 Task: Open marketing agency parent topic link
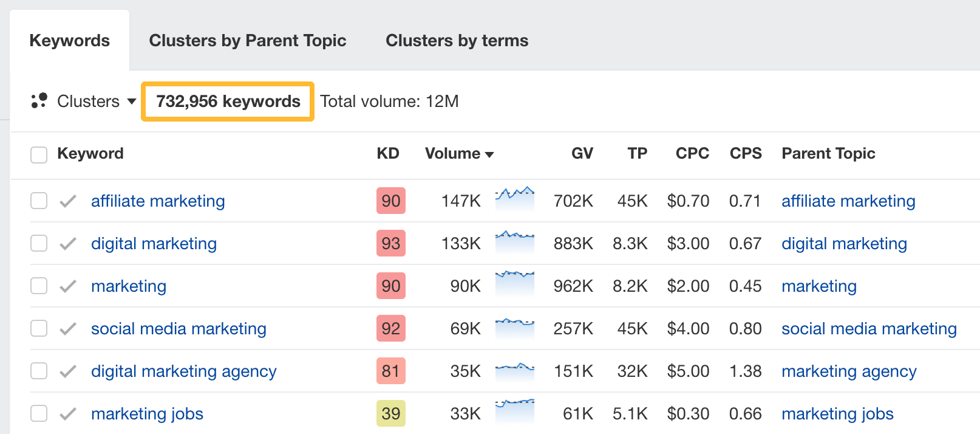click(x=849, y=371)
